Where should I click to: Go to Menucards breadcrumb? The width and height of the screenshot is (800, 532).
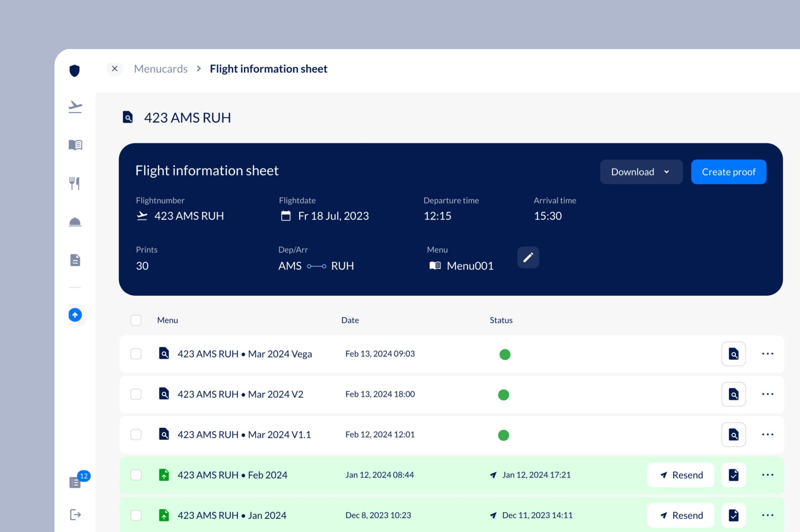coord(161,69)
